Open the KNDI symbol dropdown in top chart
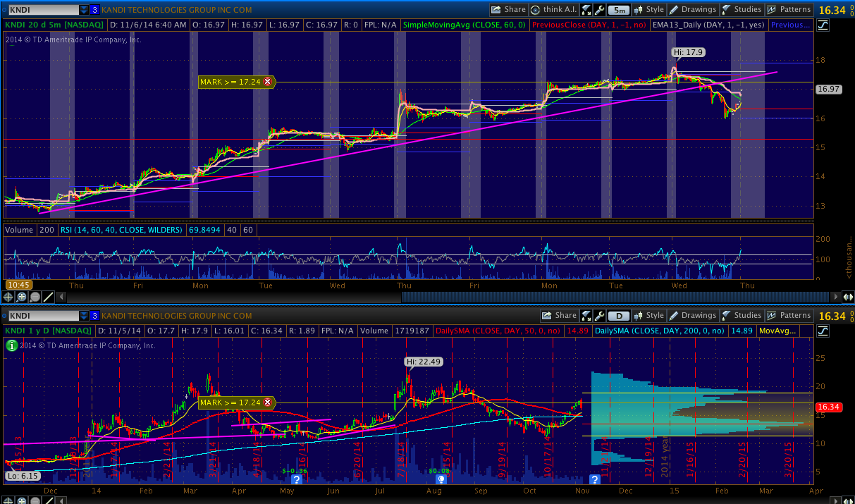 (x=84, y=10)
